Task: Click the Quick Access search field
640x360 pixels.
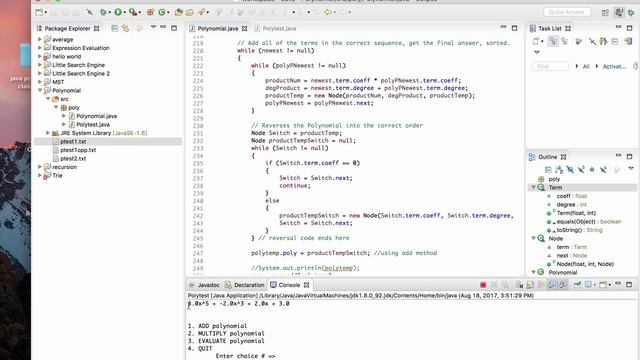Action: pyautogui.click(x=567, y=12)
